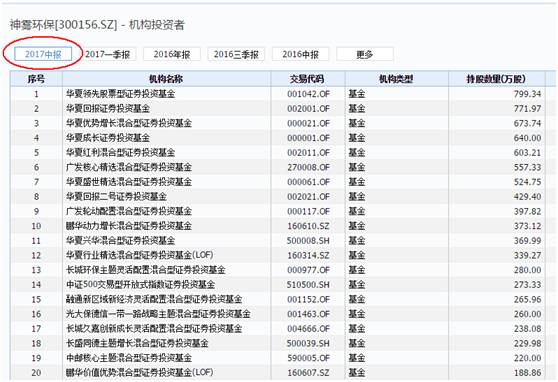Open fund code 002001.OF link

(308, 109)
